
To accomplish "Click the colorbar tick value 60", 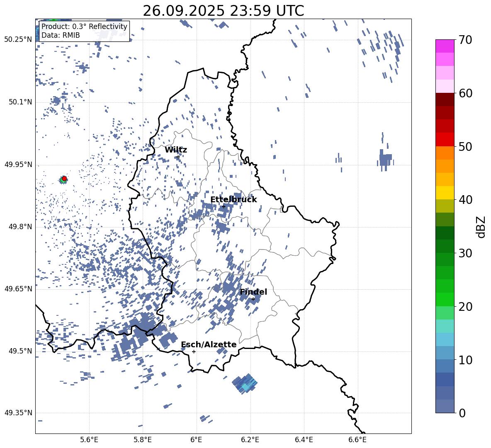I will pyautogui.click(x=465, y=93).
